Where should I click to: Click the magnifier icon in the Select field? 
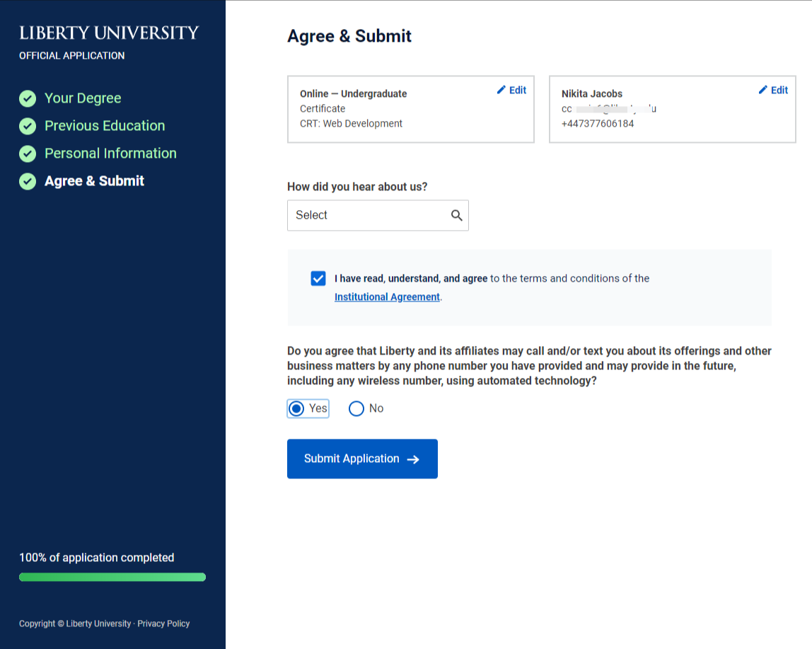pos(456,215)
